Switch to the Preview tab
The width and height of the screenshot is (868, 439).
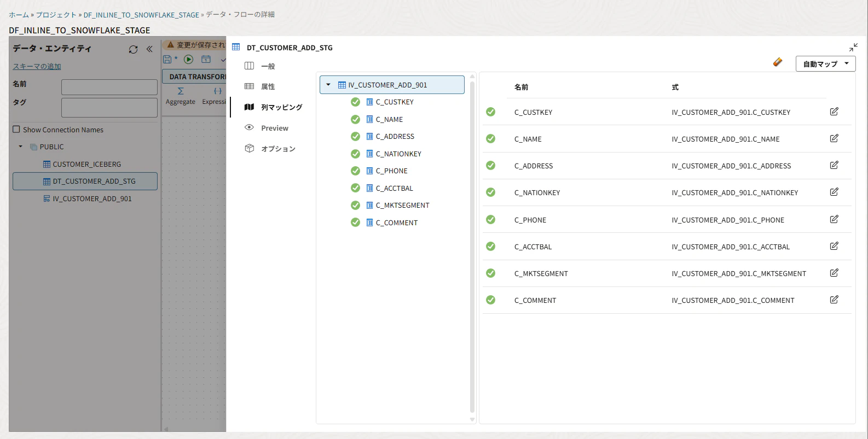point(275,128)
